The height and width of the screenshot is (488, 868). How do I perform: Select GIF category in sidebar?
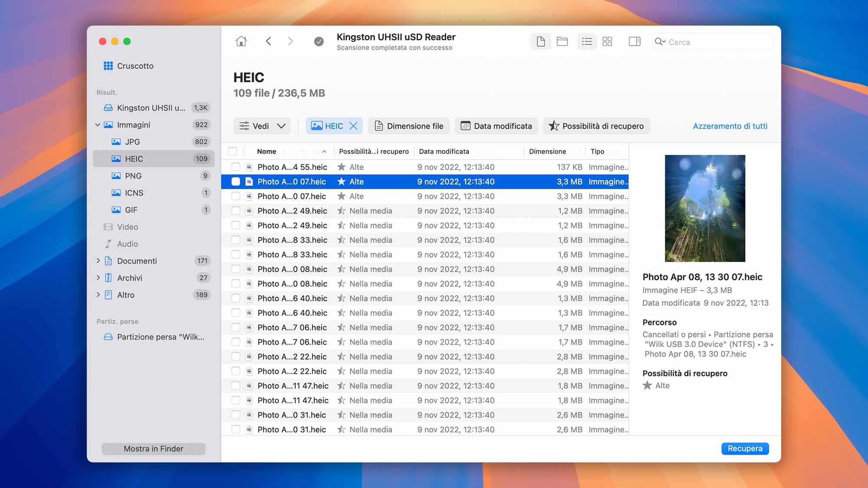pyautogui.click(x=154, y=210)
